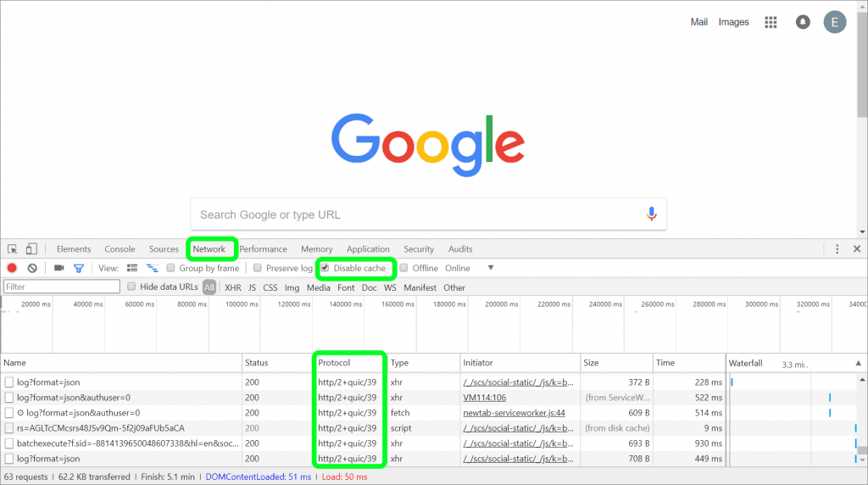The width and height of the screenshot is (868, 485).
Task: Open account avatar labeled E
Action: pos(834,22)
